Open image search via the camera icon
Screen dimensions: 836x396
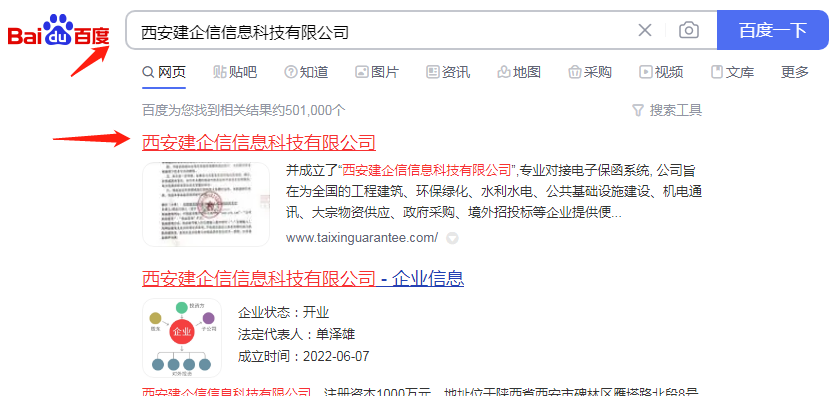click(x=689, y=30)
